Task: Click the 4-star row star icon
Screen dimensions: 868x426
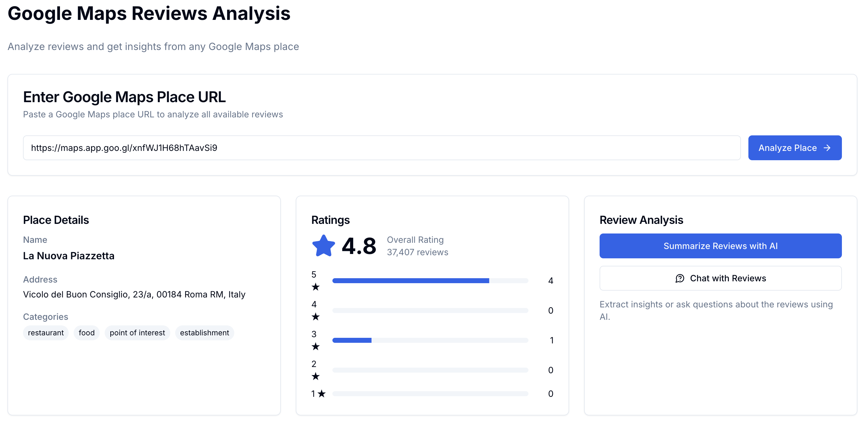Action: [315, 317]
